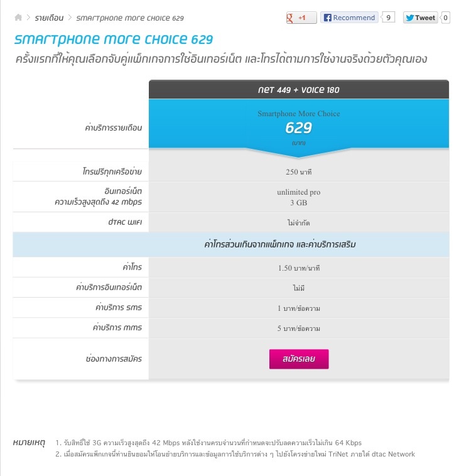The height and width of the screenshot is (476, 459).
Task: Click the Smartphone More Choice 629 breadcrumb
Action: tap(129, 18)
